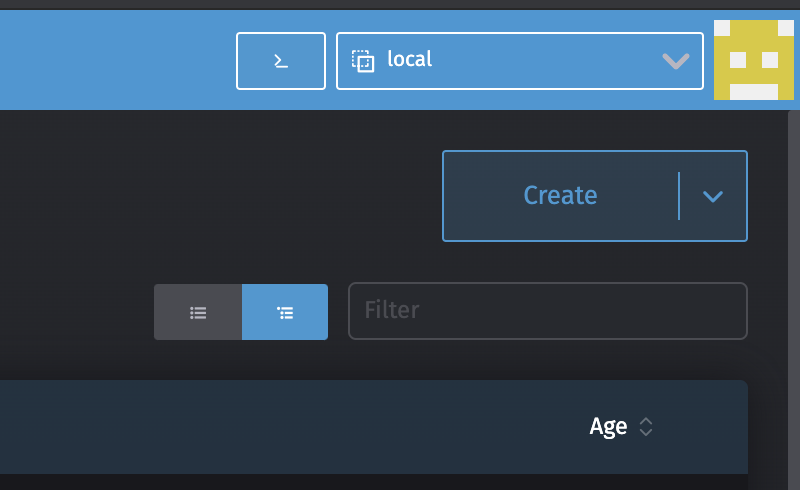Screen dimensions: 800x490
Task: Expand the Create button dropdown arrow
Action: [713, 196]
